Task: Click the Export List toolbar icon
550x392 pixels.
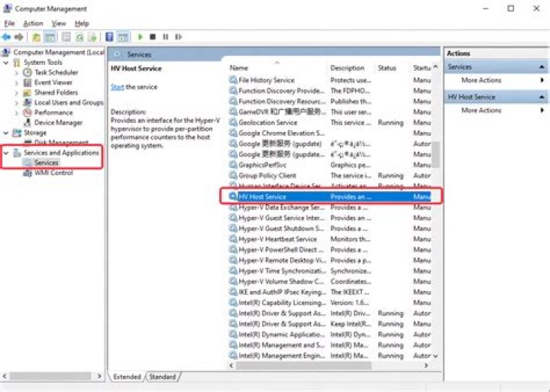Action: (x=92, y=37)
